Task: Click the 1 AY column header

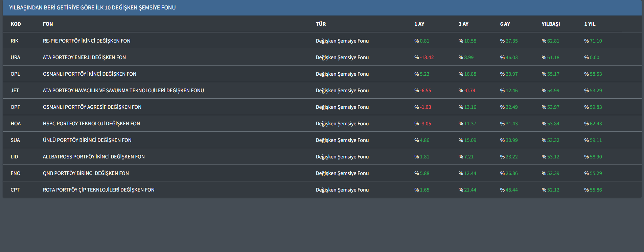Action: pyautogui.click(x=419, y=24)
